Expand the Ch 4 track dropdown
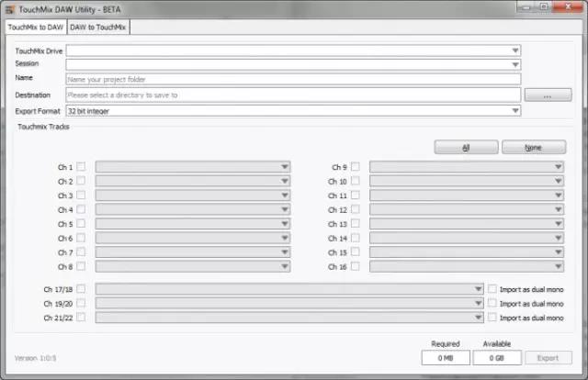588x380 pixels. (x=193, y=209)
